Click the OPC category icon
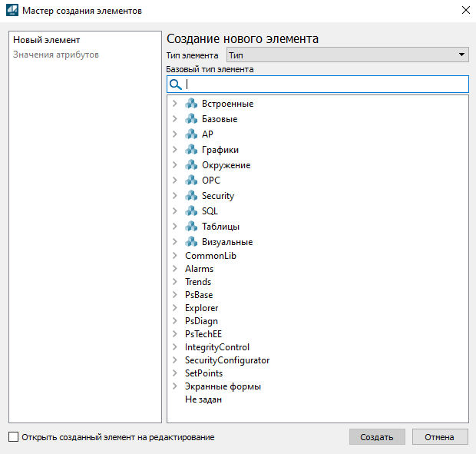 coord(191,181)
